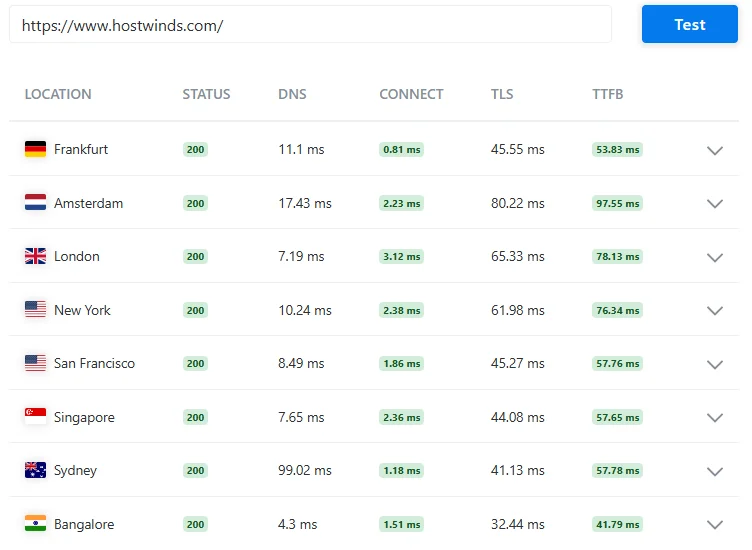Click the US flag icon for San Francisco
Image resolution: width=752 pixels, height=550 pixels.
click(x=35, y=363)
